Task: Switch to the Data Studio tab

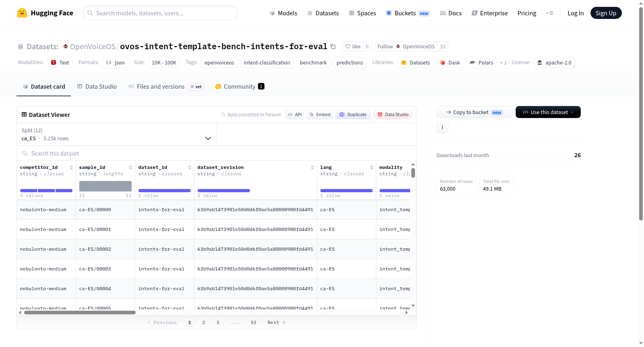Action: coord(97,86)
